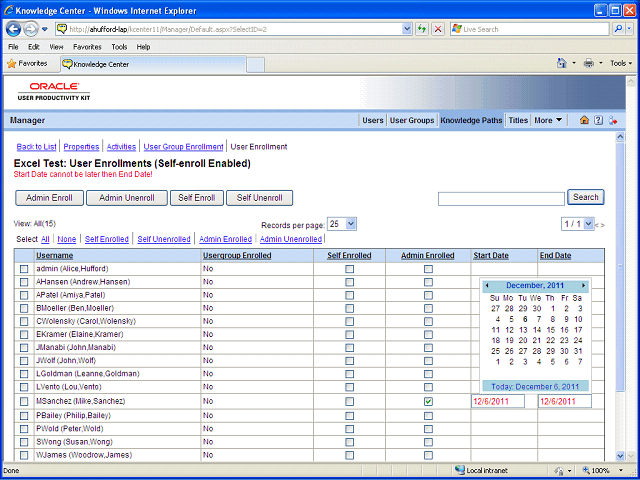Screen dimensions: 640x480
Task: Open the Favorites menu
Action: 87,47
